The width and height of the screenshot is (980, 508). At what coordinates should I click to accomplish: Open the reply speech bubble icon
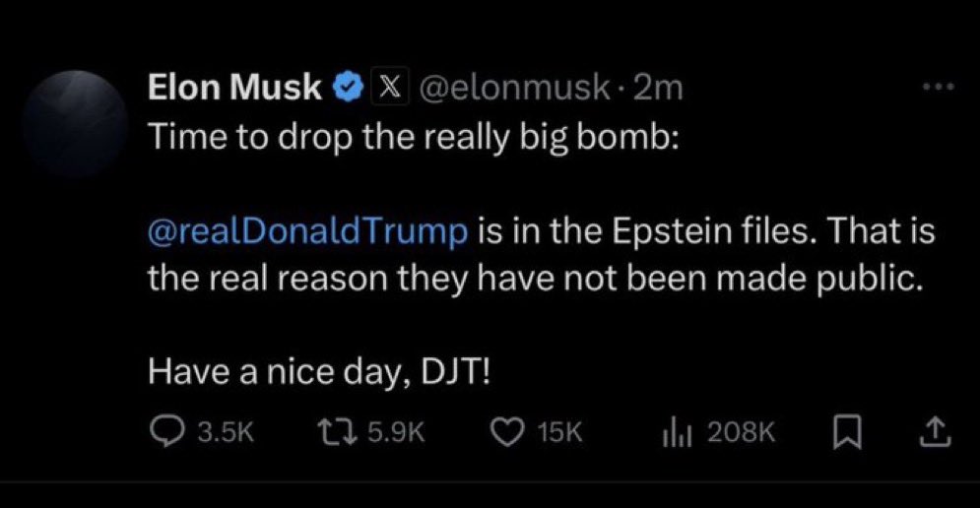pyautogui.click(x=168, y=432)
